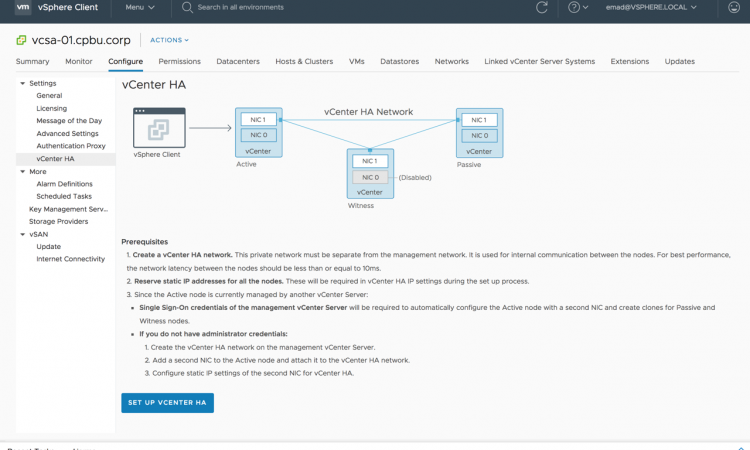Open the Hosts & Clusters tab
This screenshot has width=750, height=450.
click(304, 61)
